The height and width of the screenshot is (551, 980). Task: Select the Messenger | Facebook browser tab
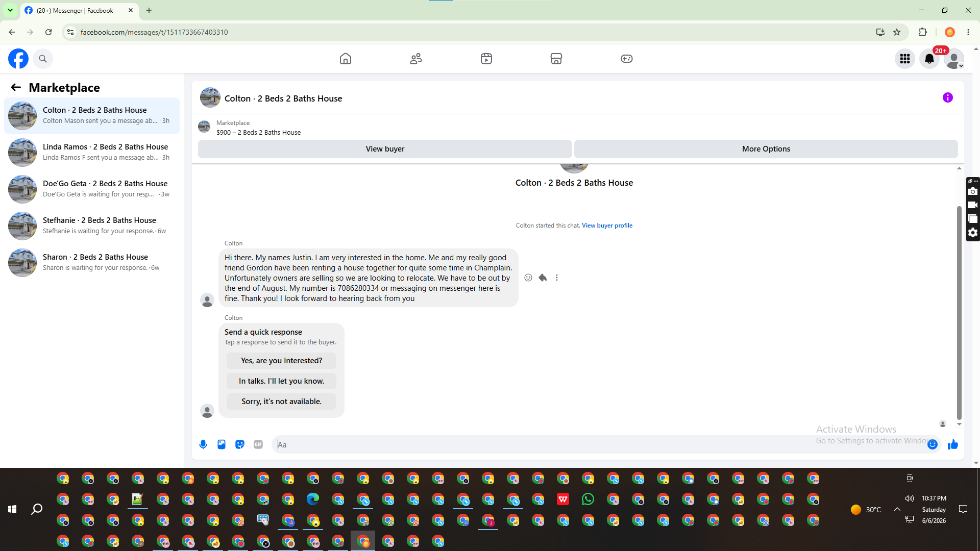click(79, 10)
